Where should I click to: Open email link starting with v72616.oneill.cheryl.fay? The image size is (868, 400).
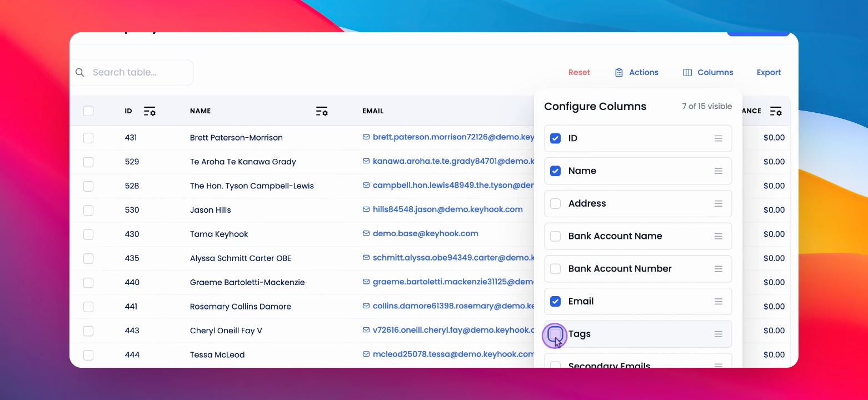(453, 330)
